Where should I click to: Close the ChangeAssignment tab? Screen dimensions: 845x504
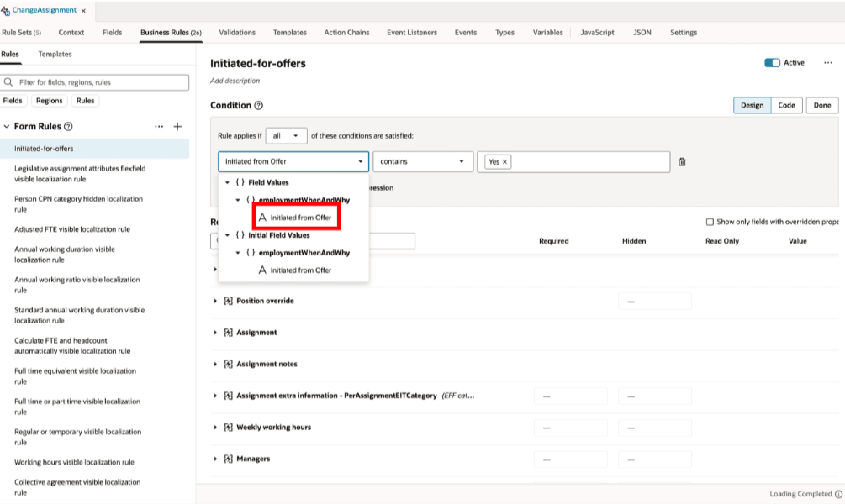click(83, 11)
